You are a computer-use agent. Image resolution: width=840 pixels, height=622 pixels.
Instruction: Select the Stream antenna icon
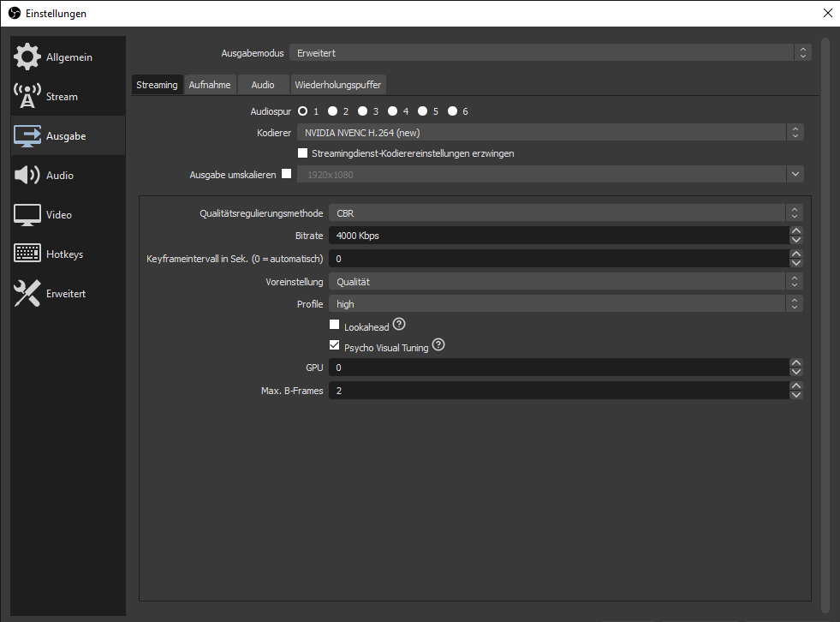tap(27, 97)
